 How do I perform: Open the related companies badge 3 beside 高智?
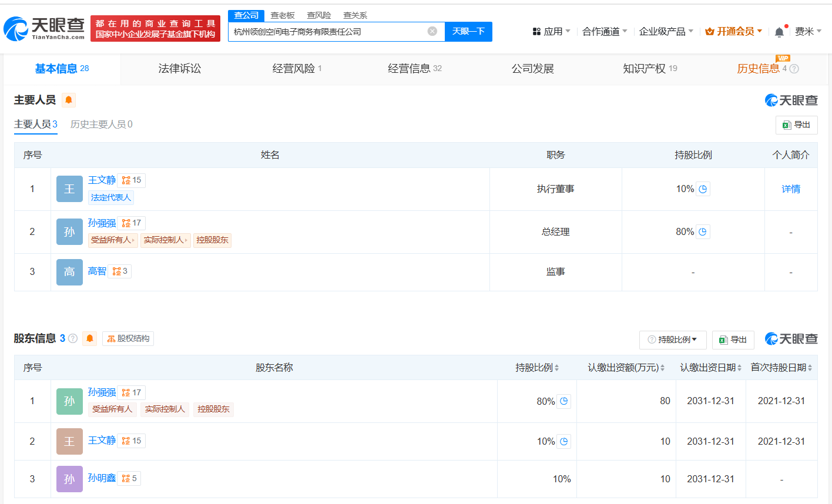click(x=120, y=271)
